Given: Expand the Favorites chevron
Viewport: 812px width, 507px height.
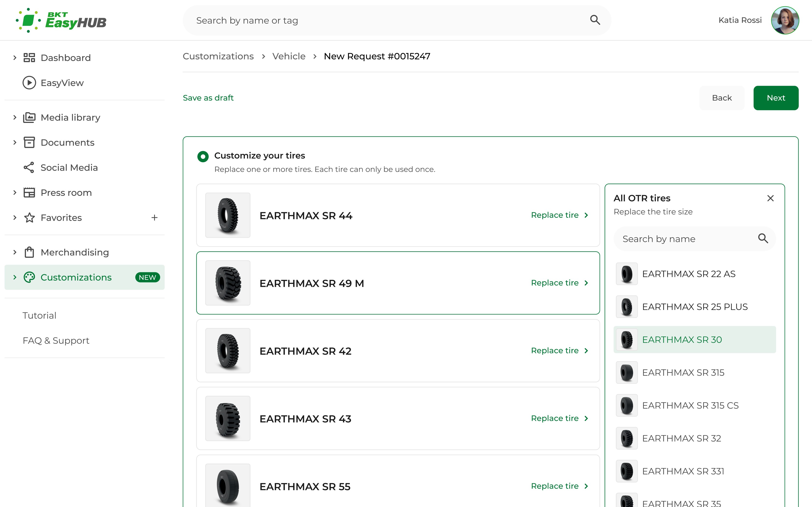Looking at the screenshot, I should [x=15, y=218].
